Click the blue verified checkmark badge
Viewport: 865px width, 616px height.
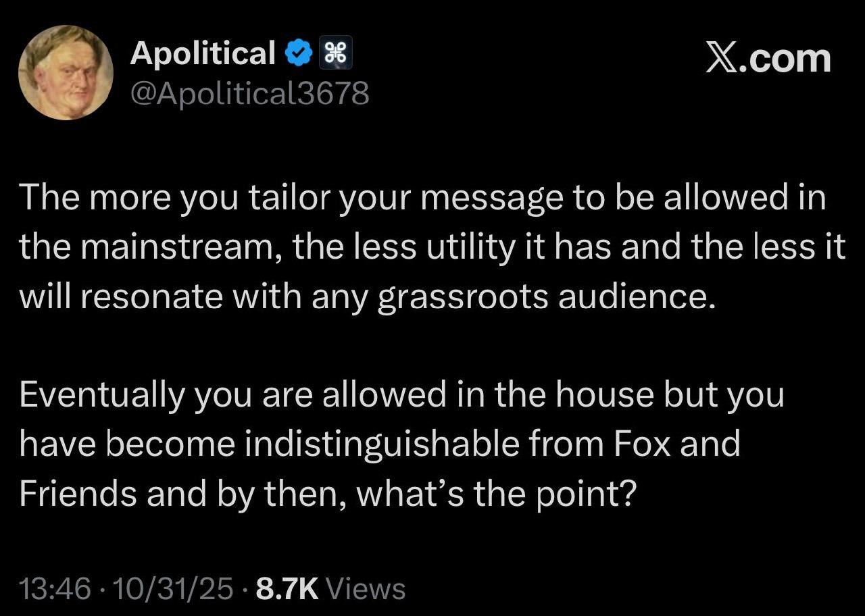coord(299,54)
